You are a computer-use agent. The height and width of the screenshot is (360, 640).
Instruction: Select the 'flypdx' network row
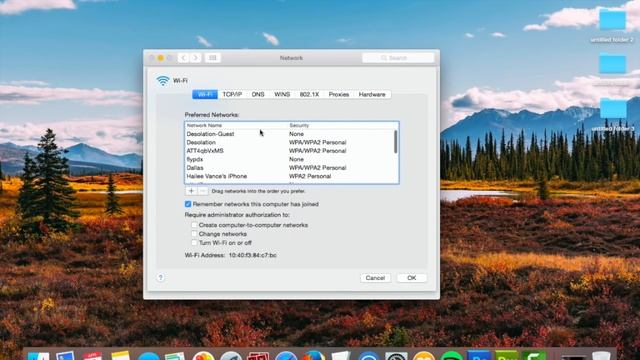pos(290,159)
